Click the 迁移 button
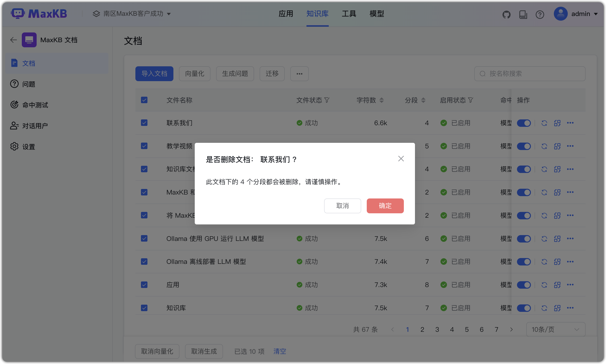The image size is (606, 364). tap(272, 73)
